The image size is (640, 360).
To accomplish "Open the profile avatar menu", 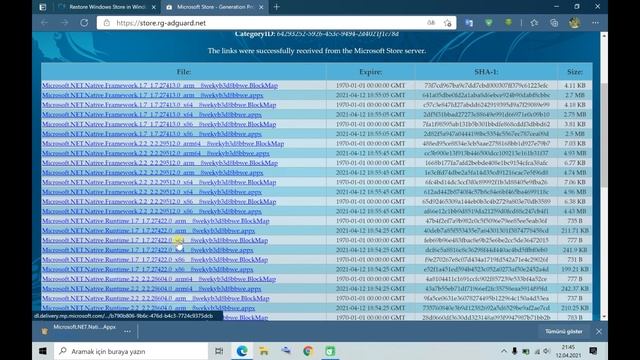I will tap(575, 23).
